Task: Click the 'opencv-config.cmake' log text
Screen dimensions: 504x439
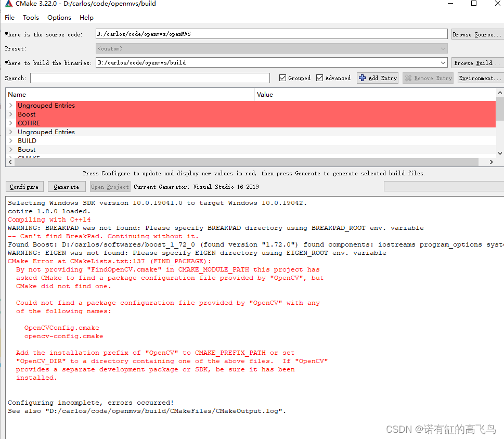Action: pyautogui.click(x=63, y=336)
